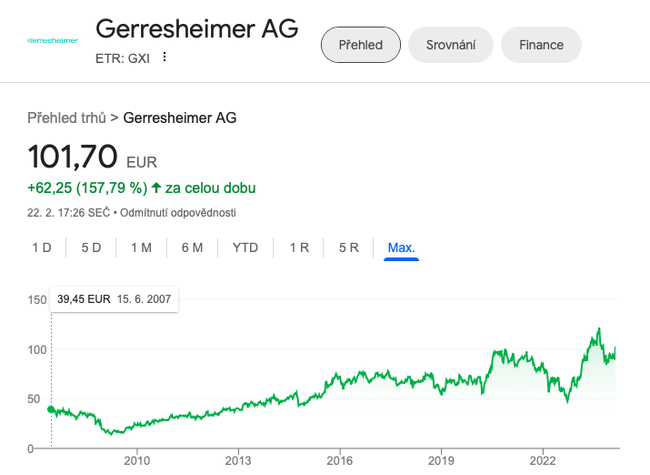This screenshot has width=650, height=475.
Task: Choose the Max. time range
Action: pyautogui.click(x=401, y=248)
